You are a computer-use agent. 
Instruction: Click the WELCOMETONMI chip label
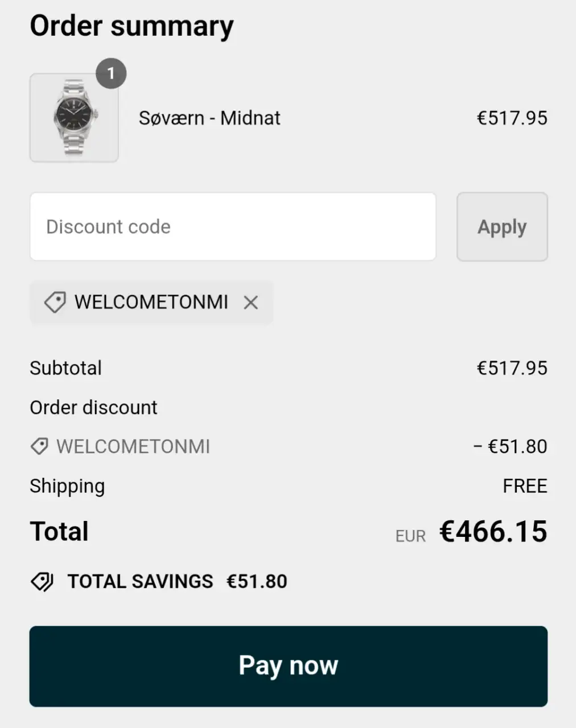[151, 302]
